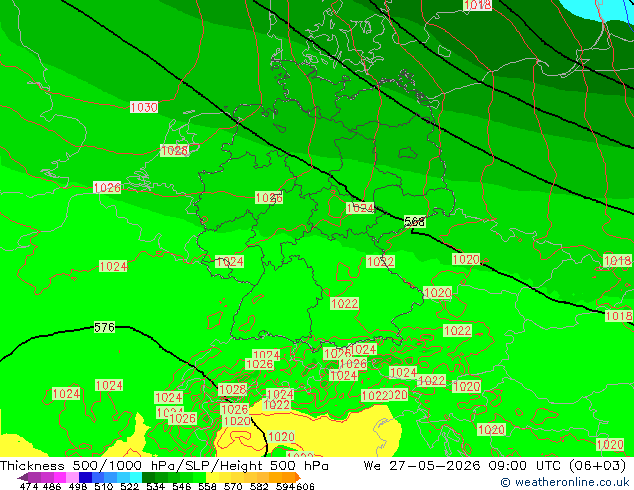Click the 474 legend value
This screenshot has width=634, height=490.
(x=29, y=486)
